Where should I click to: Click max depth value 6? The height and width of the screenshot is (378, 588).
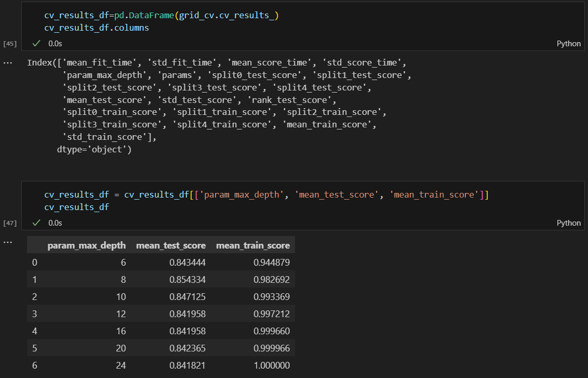point(124,263)
